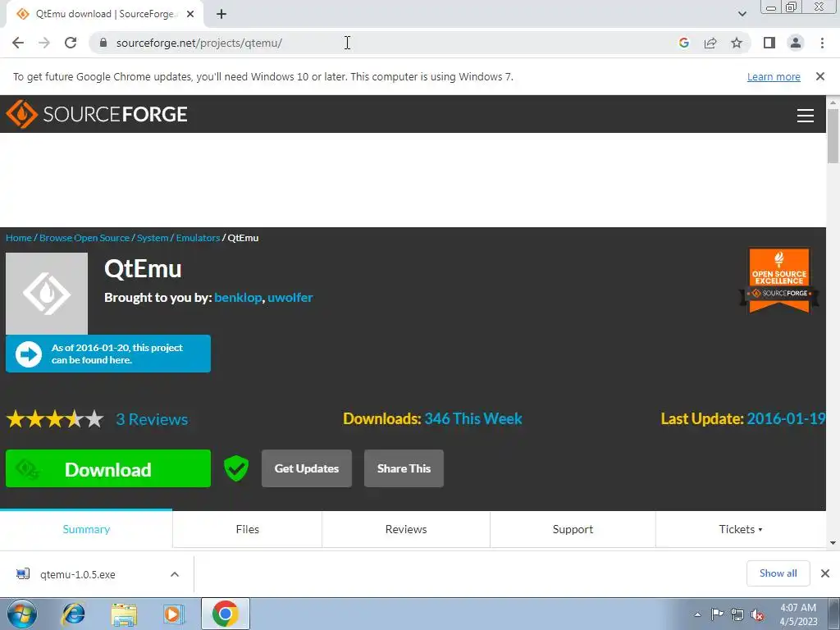The height and width of the screenshot is (630, 840).
Task: Select the Summary tab
Action: [86, 529]
